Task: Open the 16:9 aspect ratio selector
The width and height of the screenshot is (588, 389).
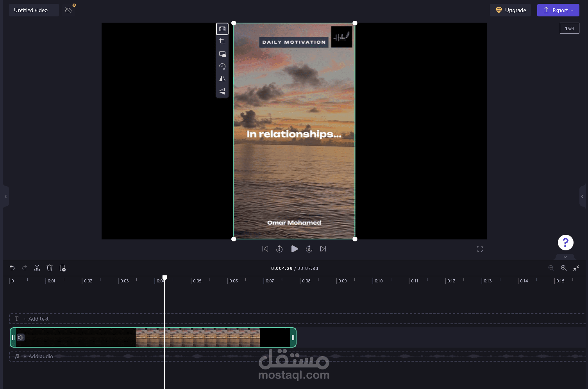Action: (x=569, y=28)
